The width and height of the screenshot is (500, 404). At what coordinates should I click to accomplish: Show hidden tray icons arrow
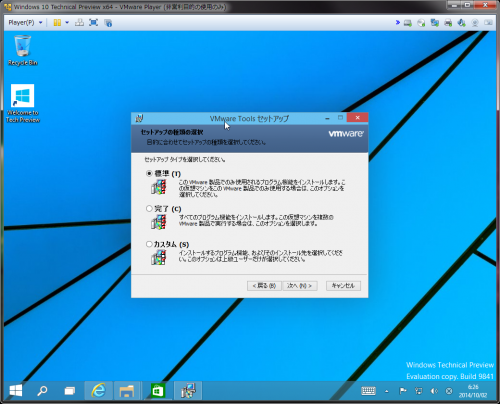[387, 391]
